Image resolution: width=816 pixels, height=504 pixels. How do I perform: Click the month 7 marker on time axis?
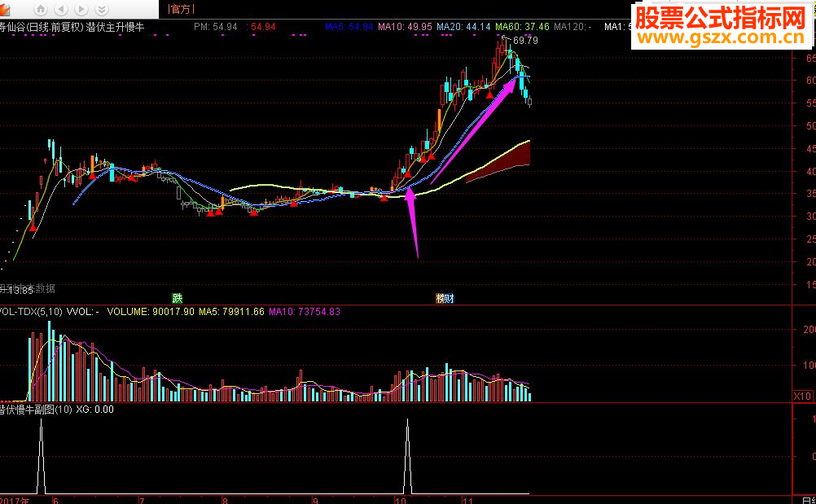coord(142,501)
